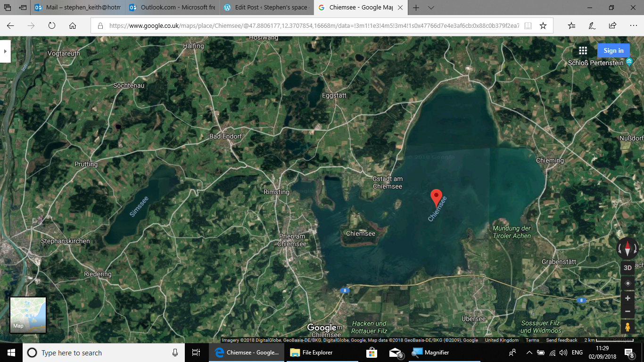
Task: Switch to the Mail stephen_keith tab
Action: tap(78, 8)
